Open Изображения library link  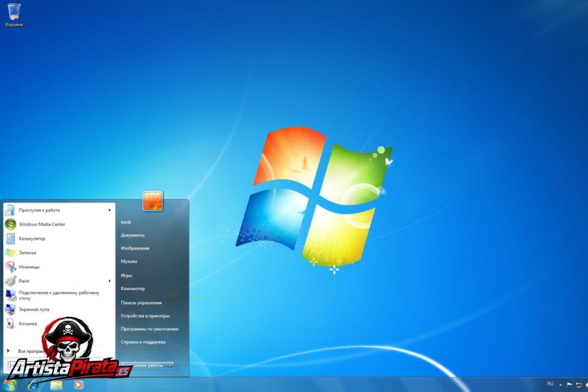(135, 248)
